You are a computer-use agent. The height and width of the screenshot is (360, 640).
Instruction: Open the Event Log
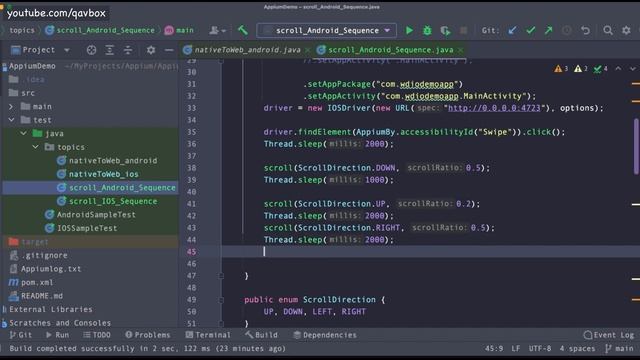click(x=609, y=335)
